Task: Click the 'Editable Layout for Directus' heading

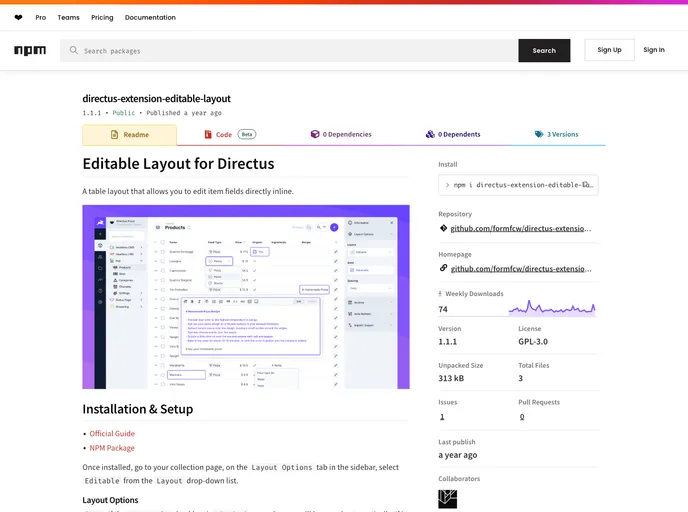Action: click(178, 164)
